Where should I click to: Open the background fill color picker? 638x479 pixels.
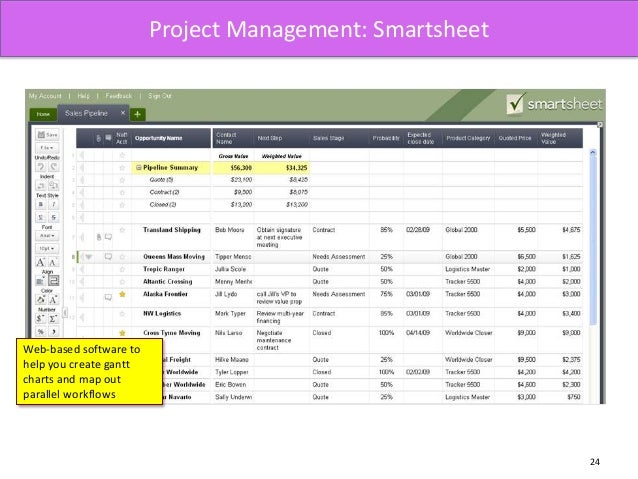click(41, 300)
